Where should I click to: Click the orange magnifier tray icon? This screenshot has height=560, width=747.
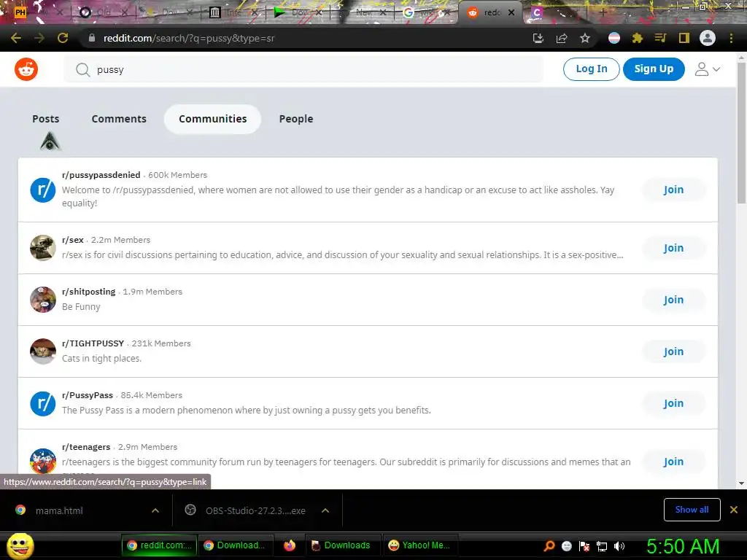[549, 546]
